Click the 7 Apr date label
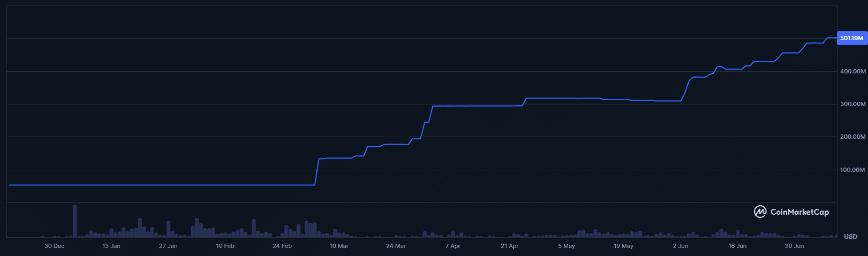868x256 pixels. (x=453, y=246)
